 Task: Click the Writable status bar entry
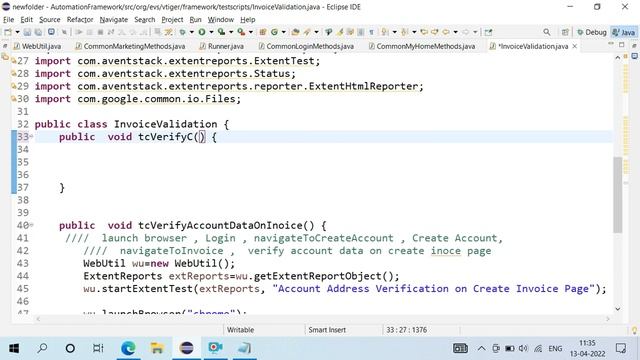pyautogui.click(x=240, y=330)
